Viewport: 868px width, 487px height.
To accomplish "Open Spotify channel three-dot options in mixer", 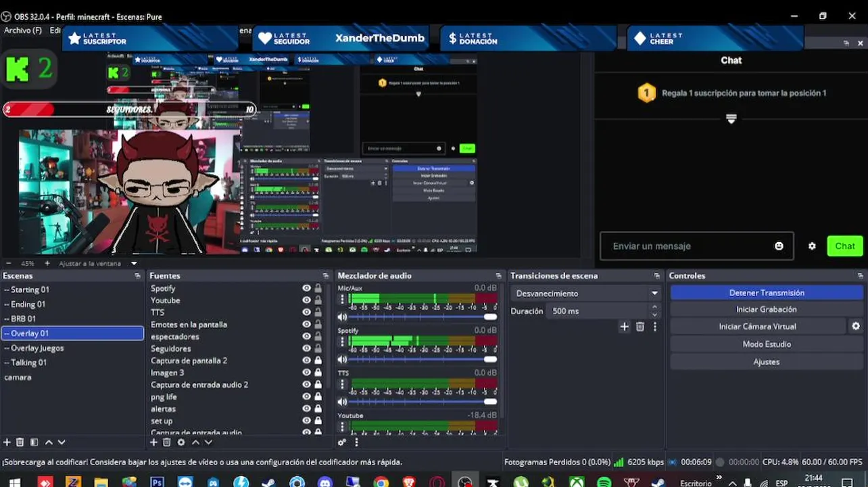I will pyautogui.click(x=342, y=341).
